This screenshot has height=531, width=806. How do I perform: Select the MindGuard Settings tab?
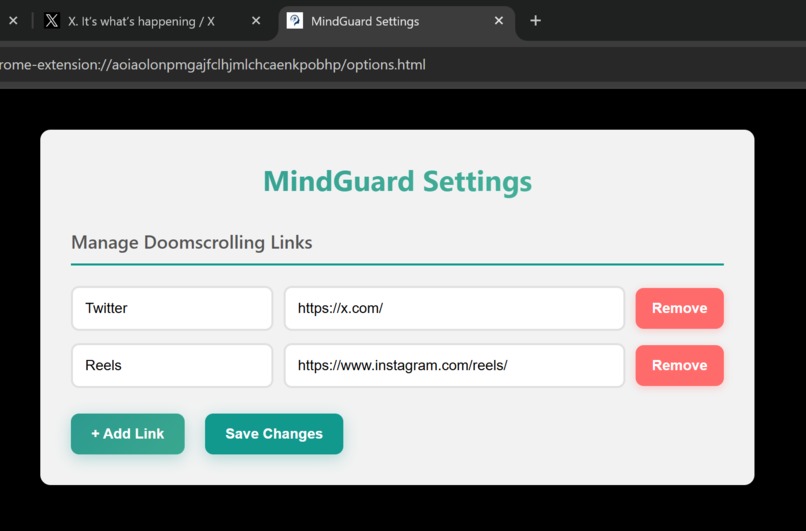tap(396, 21)
